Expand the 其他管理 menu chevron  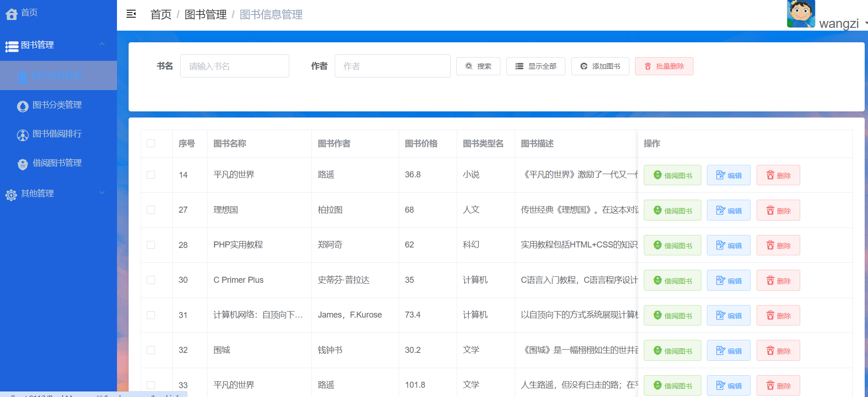coord(102,193)
